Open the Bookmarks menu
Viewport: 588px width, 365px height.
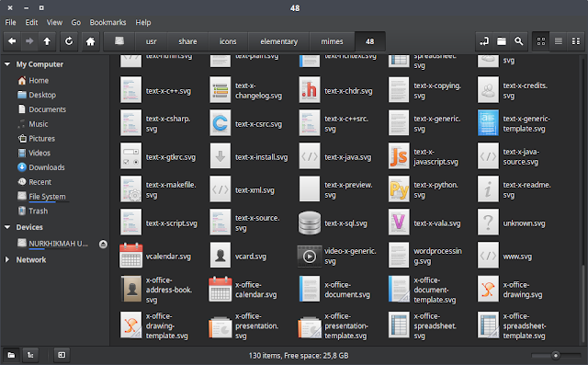107,22
